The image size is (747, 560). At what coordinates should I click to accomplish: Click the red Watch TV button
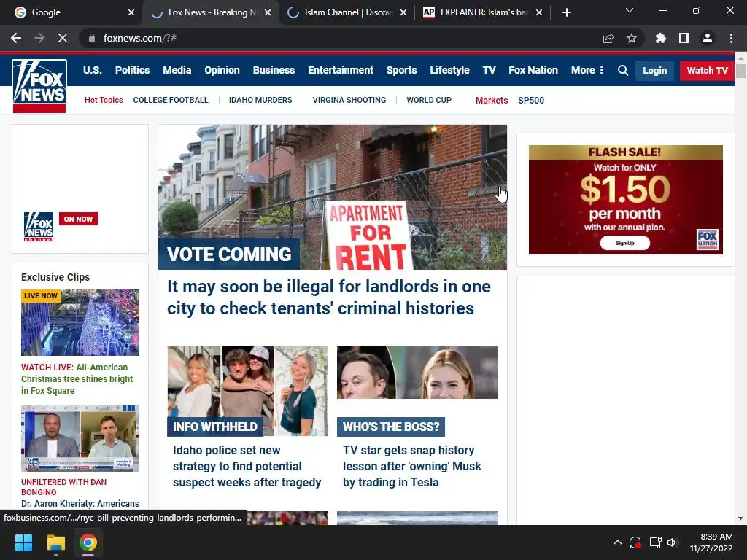pos(707,71)
